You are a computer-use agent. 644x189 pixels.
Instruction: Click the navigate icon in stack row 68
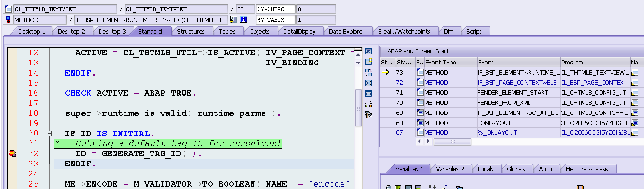coord(635,123)
